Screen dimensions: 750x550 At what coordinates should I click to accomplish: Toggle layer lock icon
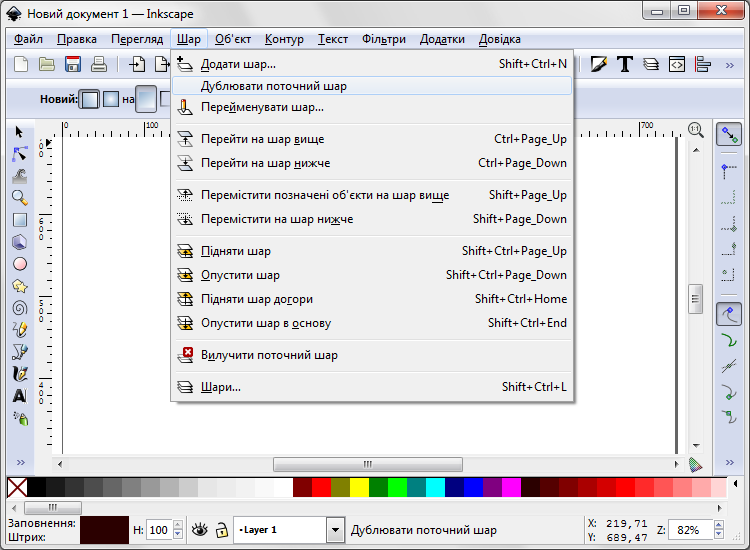221,529
